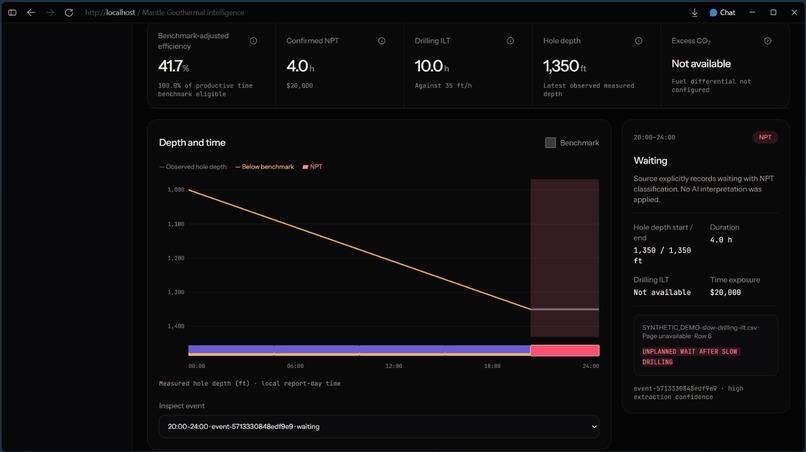Click 'UNPLANNED WAIT AFTER SLOW DRILLING' text
The image size is (806, 452).
(x=690, y=356)
